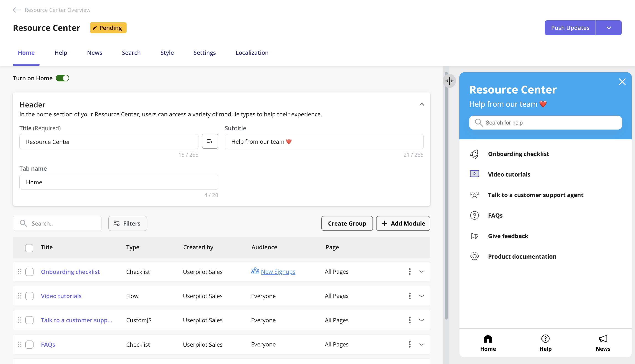Click the product documentation gear icon
The width and height of the screenshot is (635, 364).
click(x=475, y=256)
